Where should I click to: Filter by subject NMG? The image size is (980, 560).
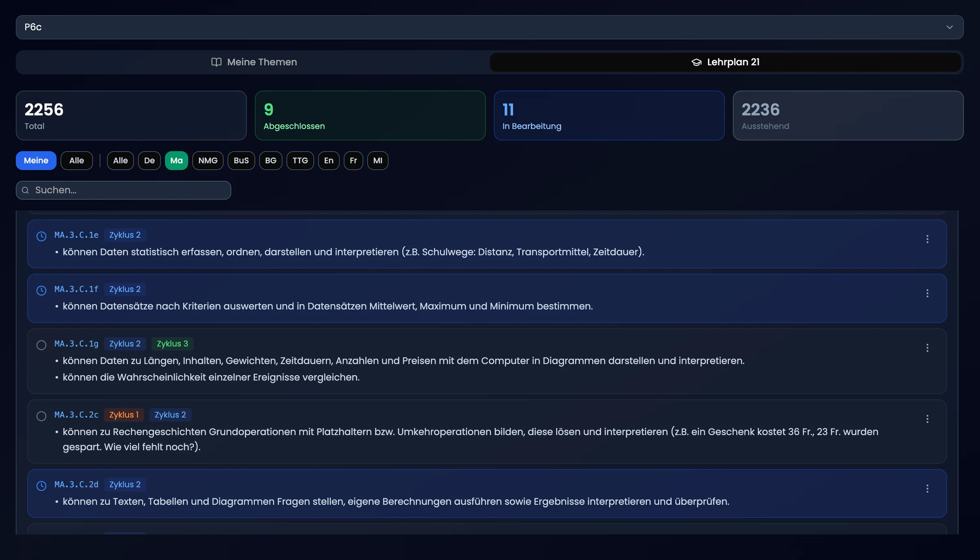208,161
